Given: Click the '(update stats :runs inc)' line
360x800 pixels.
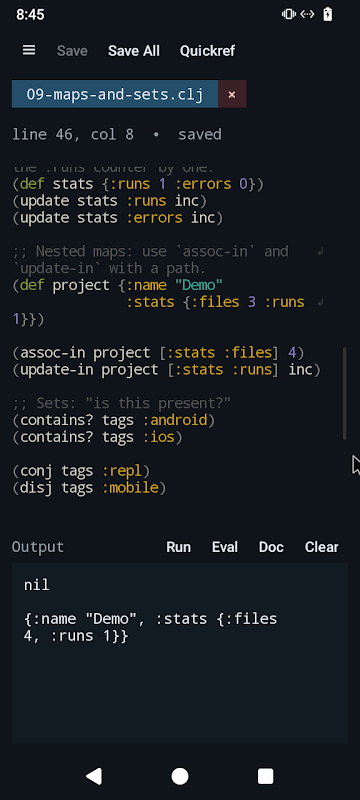Looking at the screenshot, I should pyautogui.click(x=110, y=201).
